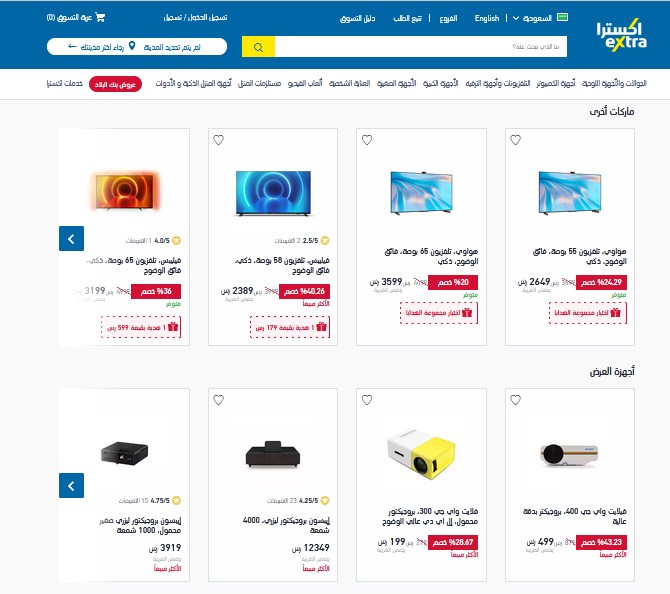The height and width of the screenshot is (594, 670).
Task: Switch site language to English
Action: pos(487,18)
